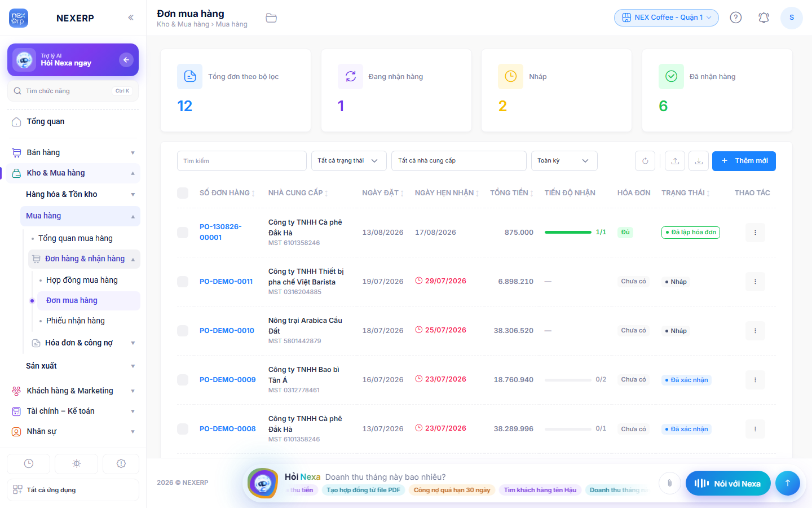This screenshot has width=812, height=508.
Task: Open row actions for PO-DEMO-0008
Action: (755, 429)
